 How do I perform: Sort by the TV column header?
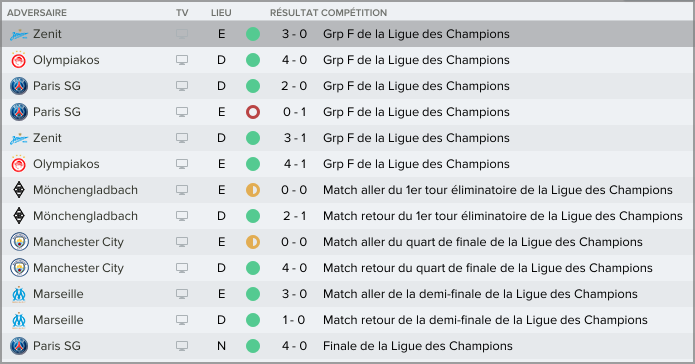pos(182,13)
